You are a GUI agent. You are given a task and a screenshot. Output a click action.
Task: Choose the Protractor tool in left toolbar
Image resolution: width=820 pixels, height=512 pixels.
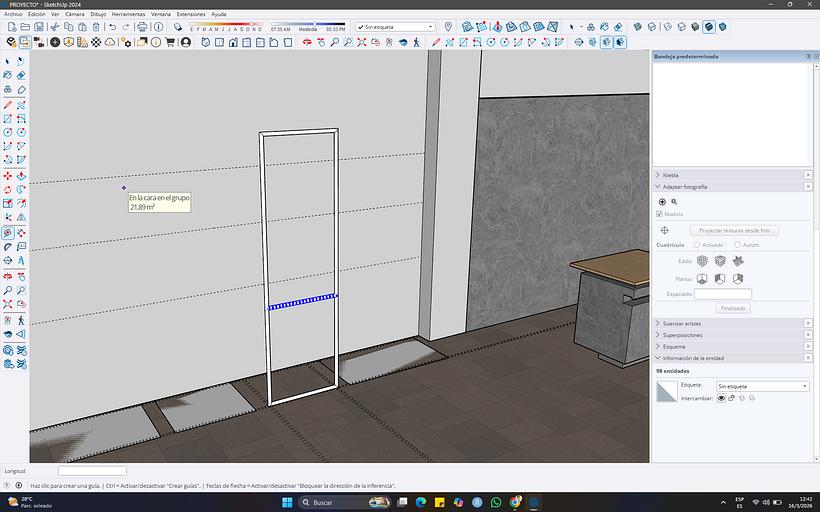(x=8, y=246)
